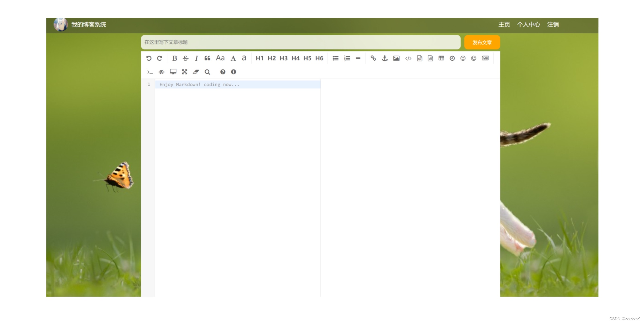Toggle full HTML preview monitor icon
This screenshot has width=644, height=323.
173,72
